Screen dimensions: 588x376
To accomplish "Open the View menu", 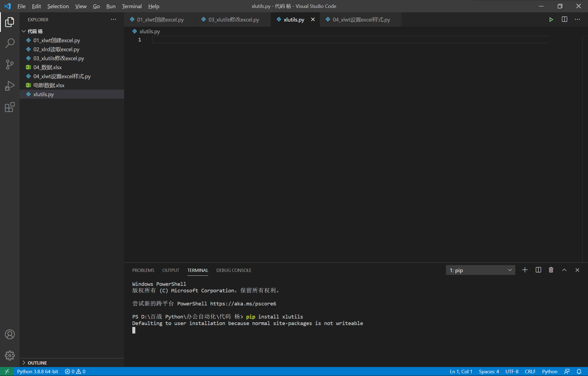I will click(81, 6).
